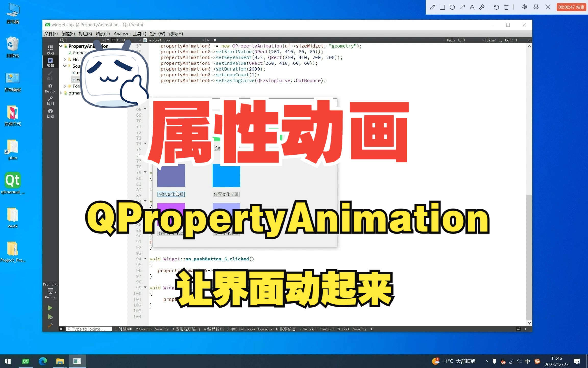Image resolution: width=588 pixels, height=368 pixels.
Task: Click the Run/Play icon in bottom toolbar
Action: (x=50, y=308)
